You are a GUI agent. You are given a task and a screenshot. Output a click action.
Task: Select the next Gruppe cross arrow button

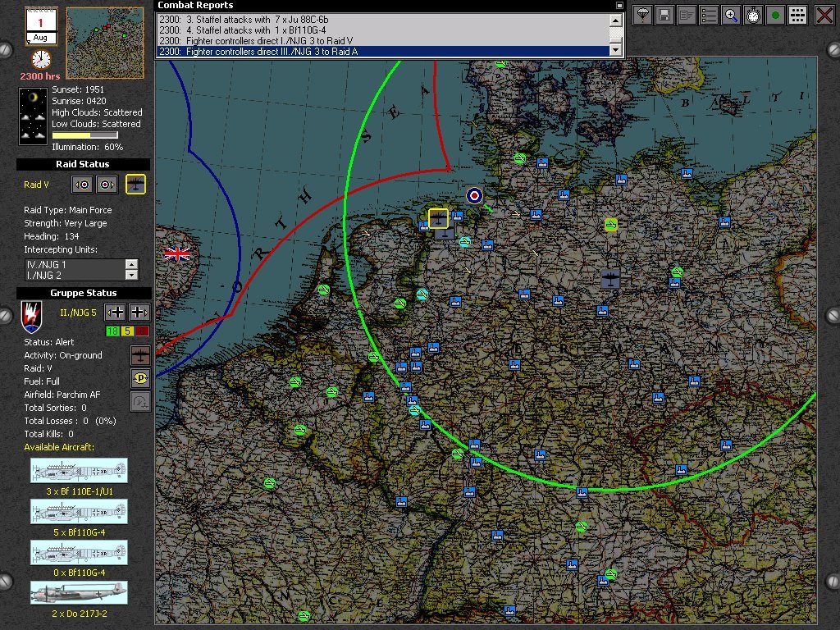pos(140,312)
